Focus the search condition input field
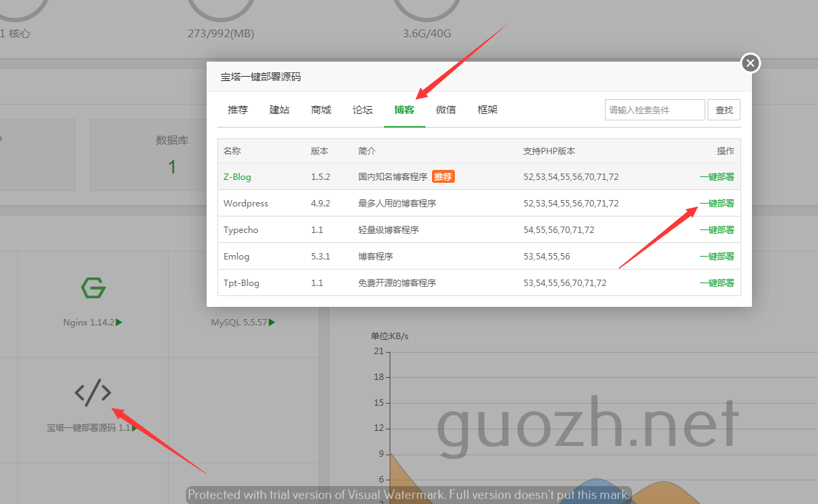This screenshot has width=818, height=504. (x=654, y=110)
